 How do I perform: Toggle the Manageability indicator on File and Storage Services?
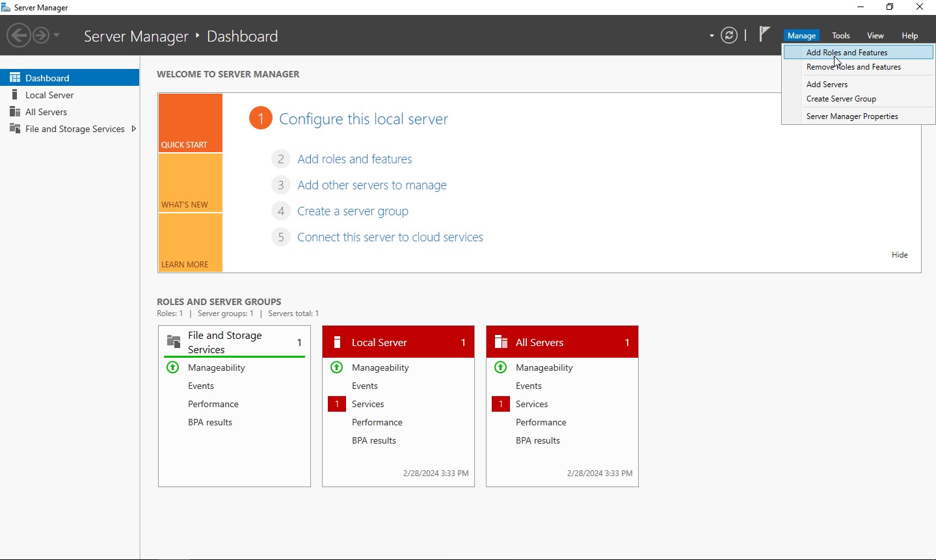(x=172, y=367)
